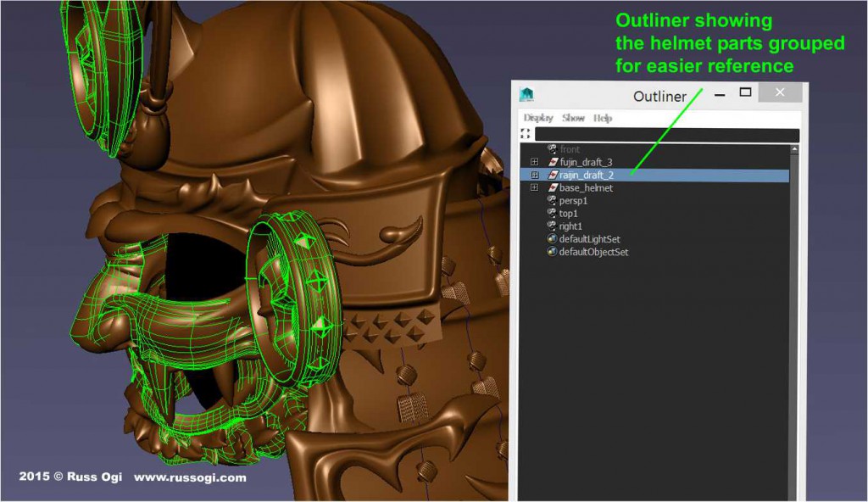Select the base_helmet node
Screen dimensions: 868x502
coord(585,188)
